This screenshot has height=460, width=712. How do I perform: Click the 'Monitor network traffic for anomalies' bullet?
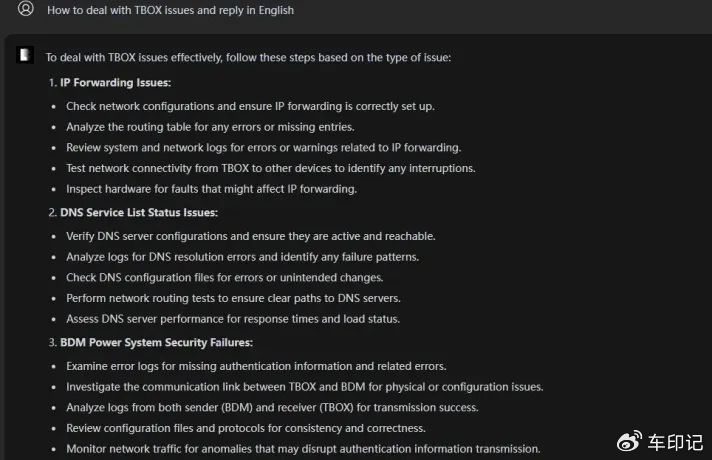(303, 449)
